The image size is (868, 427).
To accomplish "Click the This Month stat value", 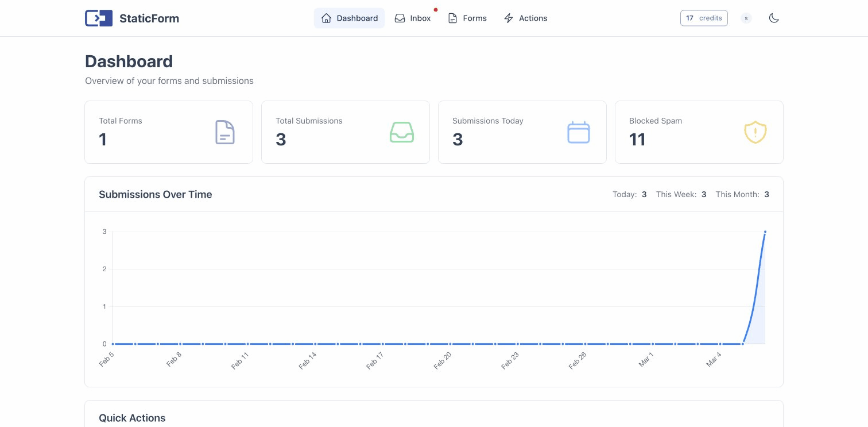I will click(766, 194).
